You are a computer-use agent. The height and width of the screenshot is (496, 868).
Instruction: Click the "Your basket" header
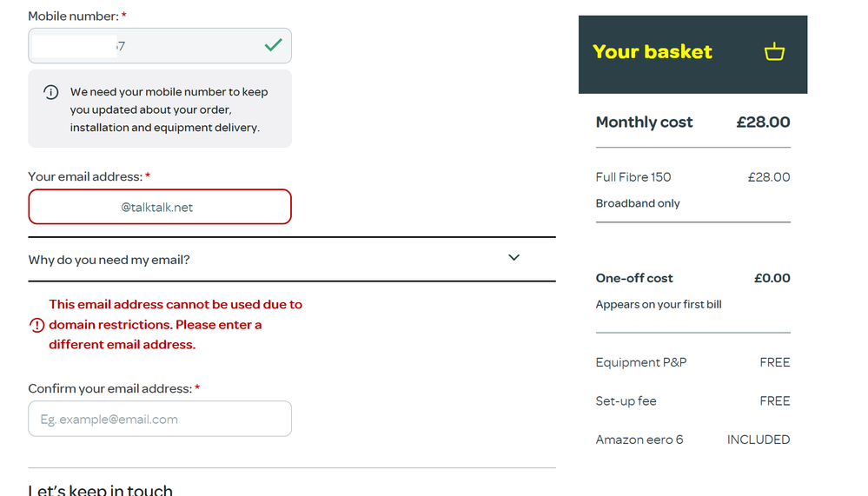[653, 52]
